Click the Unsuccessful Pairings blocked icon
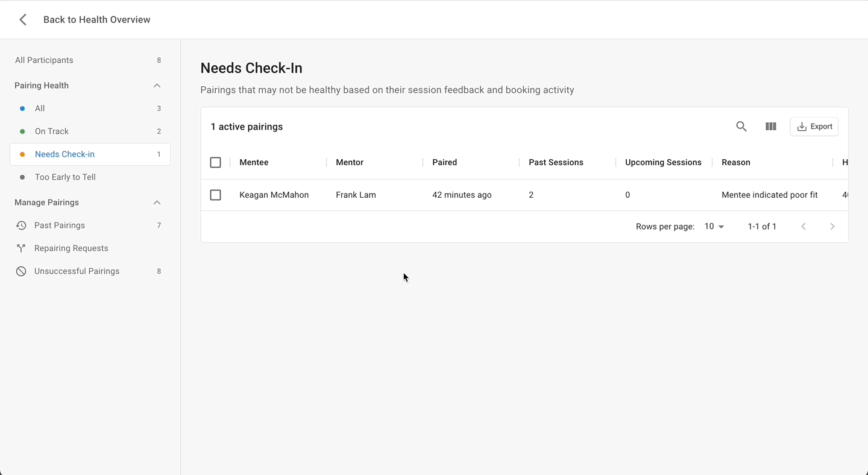 (x=21, y=271)
